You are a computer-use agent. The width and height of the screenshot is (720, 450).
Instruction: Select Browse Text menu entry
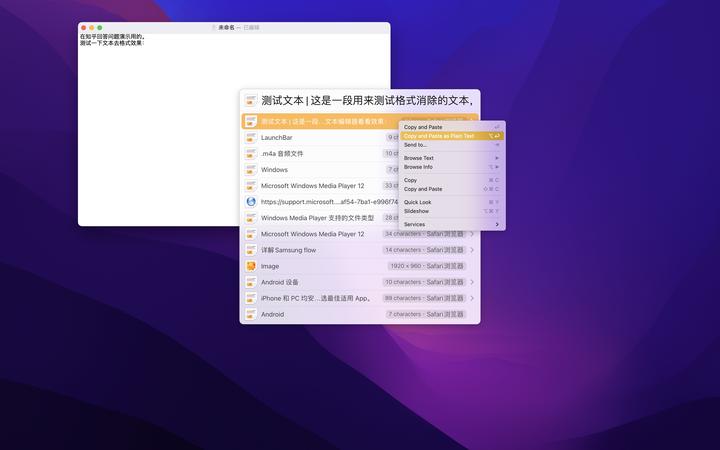point(452,158)
